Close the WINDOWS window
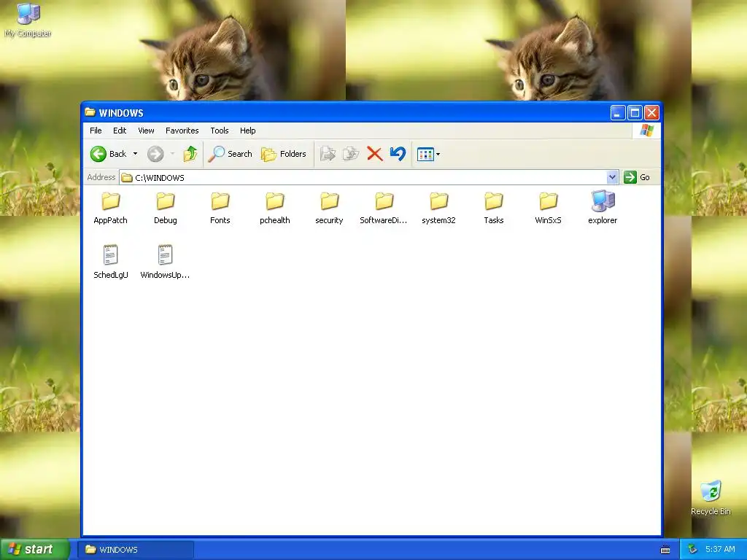This screenshot has height=560, width=747. 651,113
